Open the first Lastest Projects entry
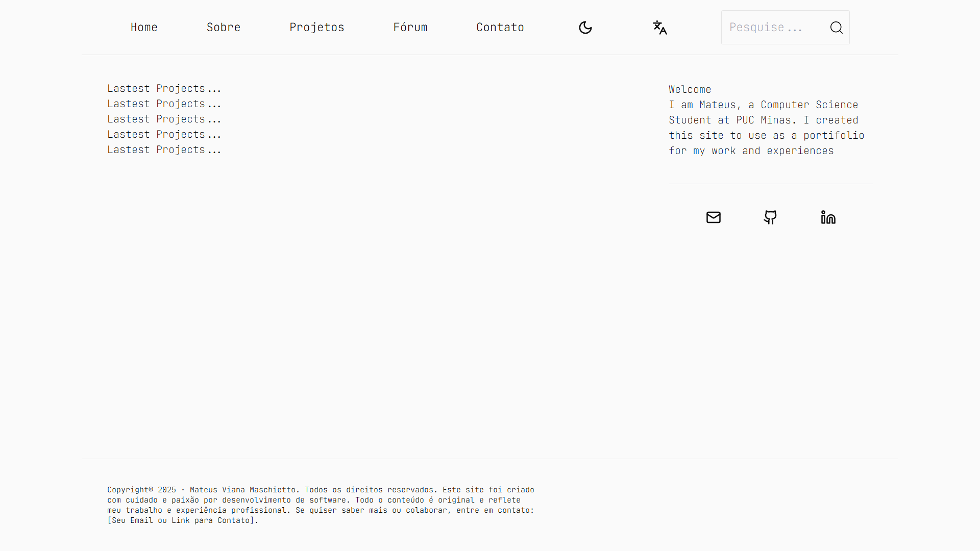 coord(164,89)
